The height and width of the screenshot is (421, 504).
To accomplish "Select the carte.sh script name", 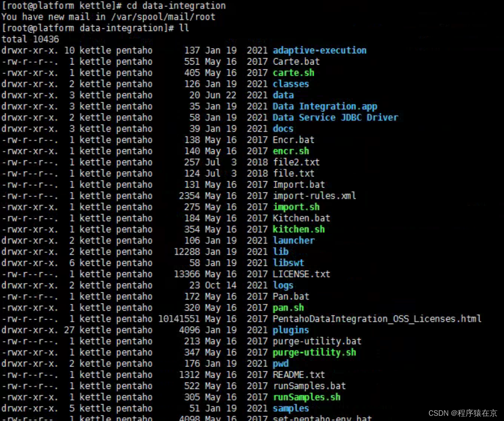I will click(293, 73).
